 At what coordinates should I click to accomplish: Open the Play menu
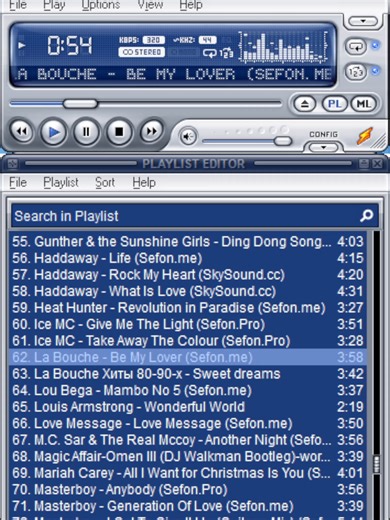54,5
